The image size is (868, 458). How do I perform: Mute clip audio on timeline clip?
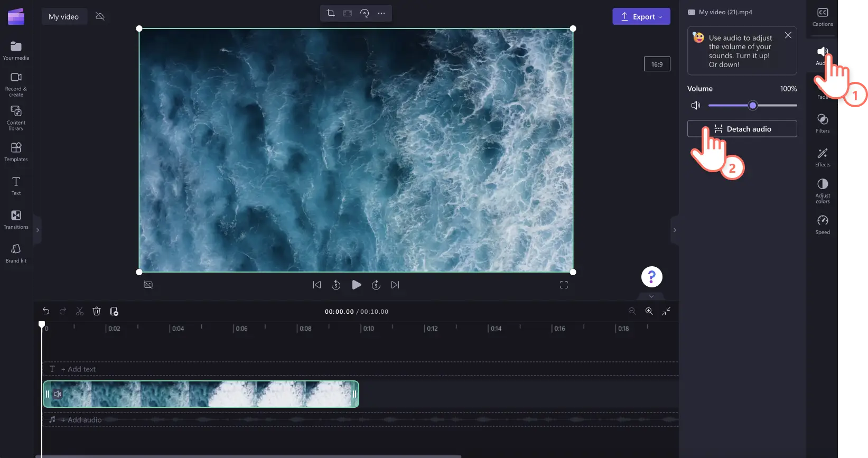tap(58, 394)
